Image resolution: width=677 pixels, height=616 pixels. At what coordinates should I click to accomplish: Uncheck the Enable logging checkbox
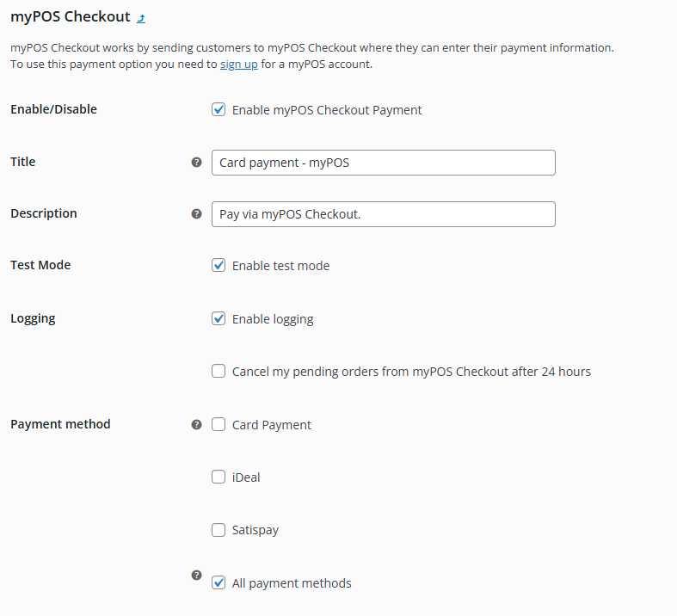[218, 318]
